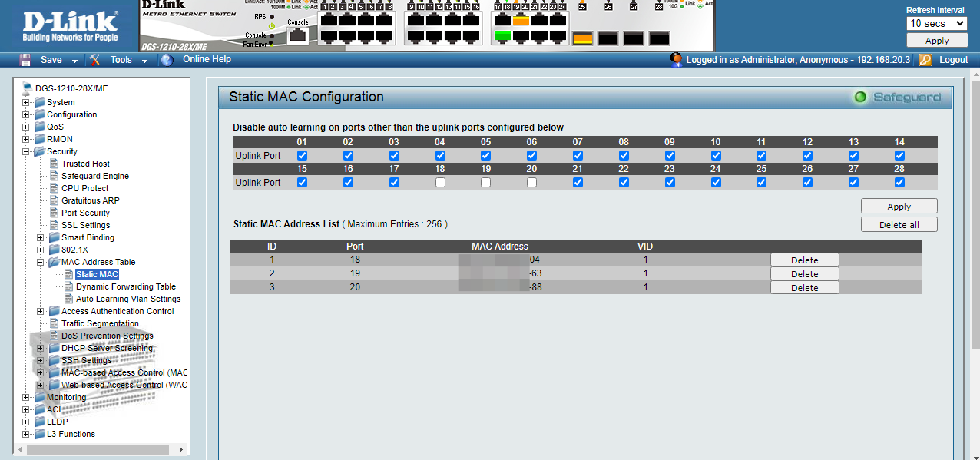Open the Tools menu dropdown arrow
This screenshot has height=460, width=980.
click(144, 61)
